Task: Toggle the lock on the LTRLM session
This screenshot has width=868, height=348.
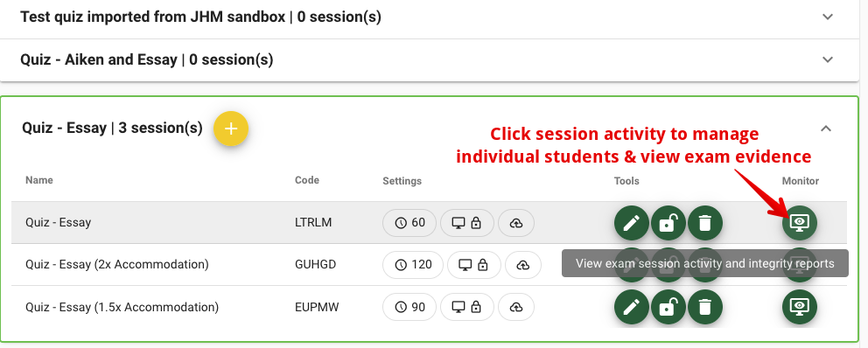Action: (668, 223)
